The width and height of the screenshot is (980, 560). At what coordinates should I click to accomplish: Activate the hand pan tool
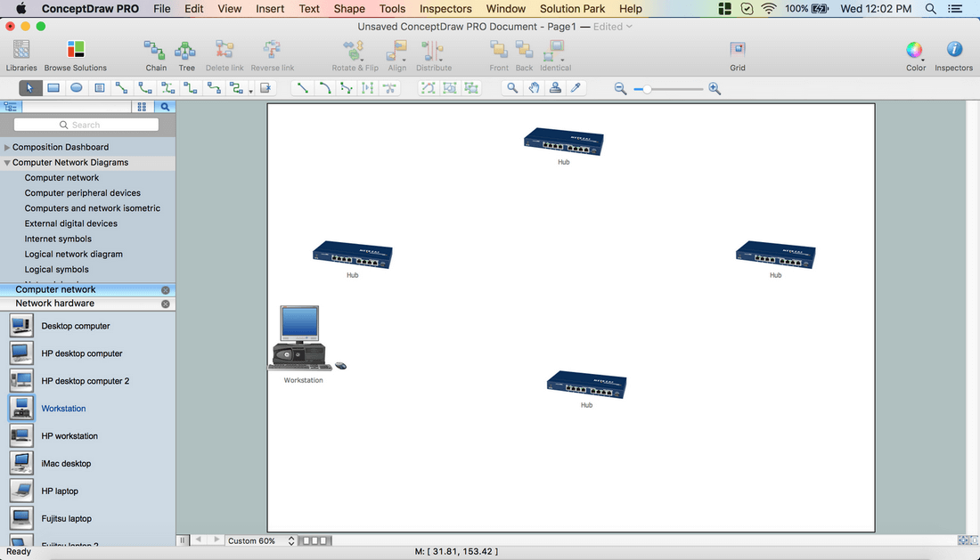pyautogui.click(x=534, y=88)
